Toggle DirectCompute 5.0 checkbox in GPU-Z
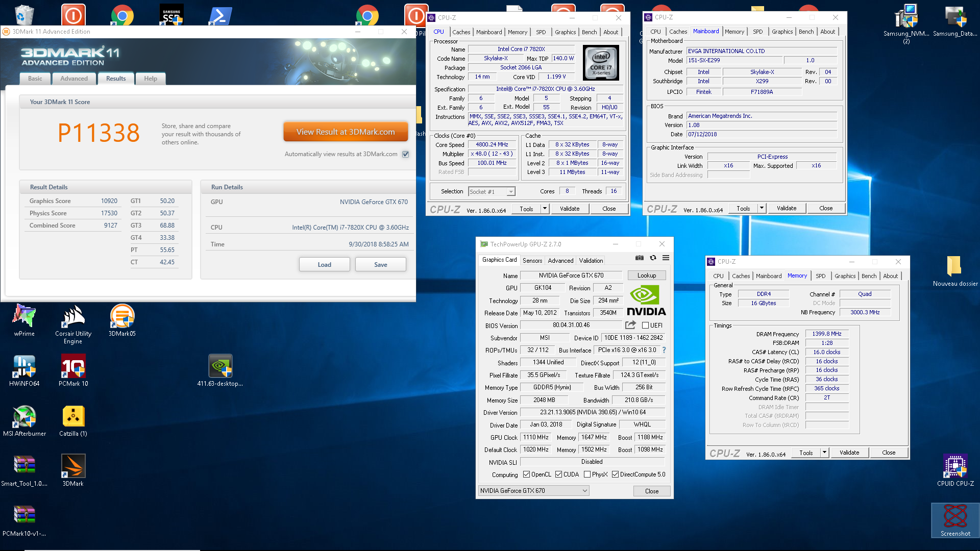The height and width of the screenshot is (551, 980). tap(615, 474)
